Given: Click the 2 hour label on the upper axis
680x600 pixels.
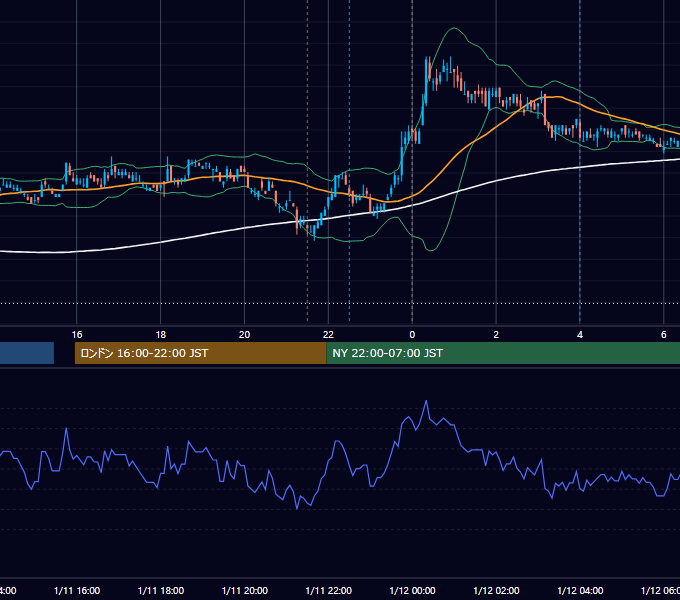Looking at the screenshot, I should click(496, 335).
